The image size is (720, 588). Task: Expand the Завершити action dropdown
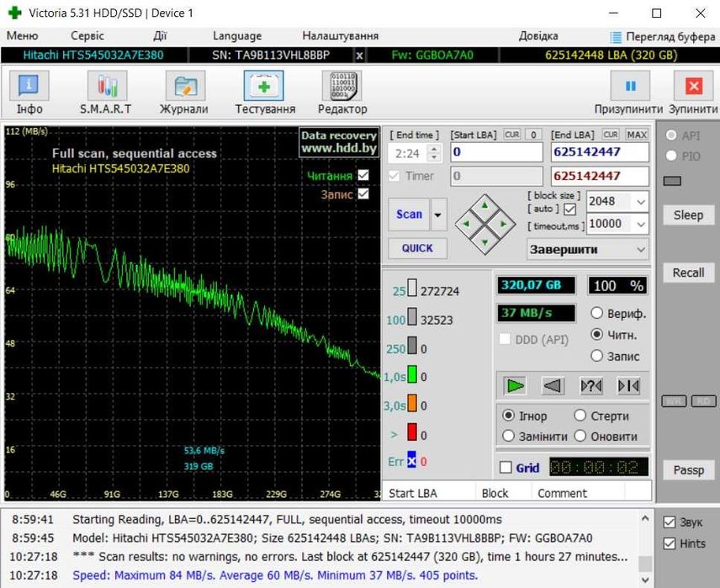[640, 250]
